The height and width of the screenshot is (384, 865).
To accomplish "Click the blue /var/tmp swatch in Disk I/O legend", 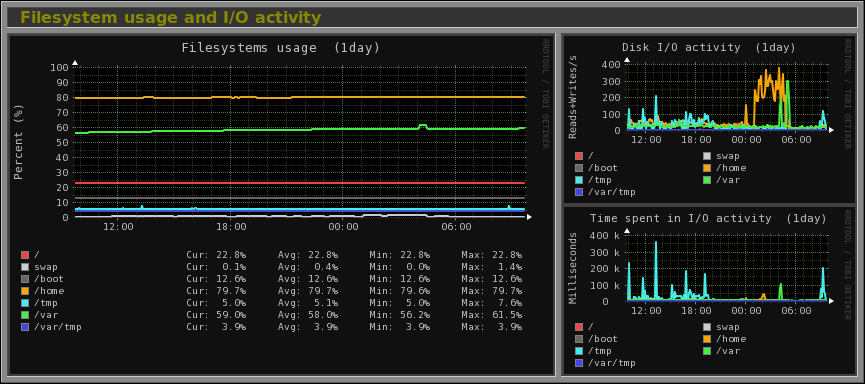I will 579,192.
